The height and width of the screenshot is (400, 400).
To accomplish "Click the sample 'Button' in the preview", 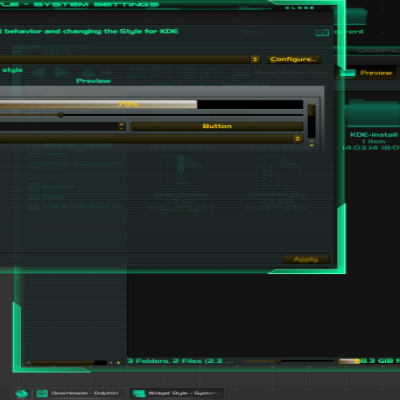I will [x=217, y=126].
